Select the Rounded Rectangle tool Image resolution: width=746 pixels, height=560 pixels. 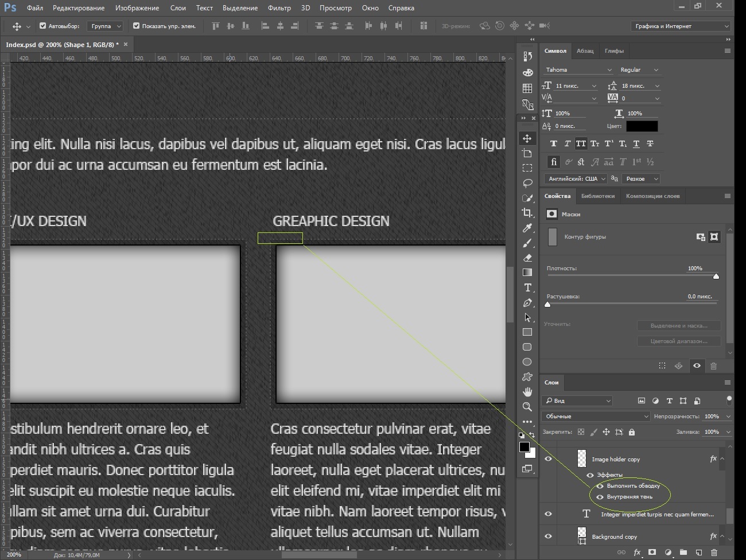click(x=527, y=347)
